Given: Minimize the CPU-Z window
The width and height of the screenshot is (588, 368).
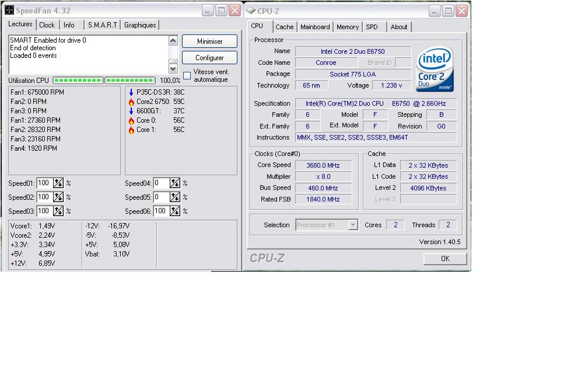Looking at the screenshot, I should (435, 11).
